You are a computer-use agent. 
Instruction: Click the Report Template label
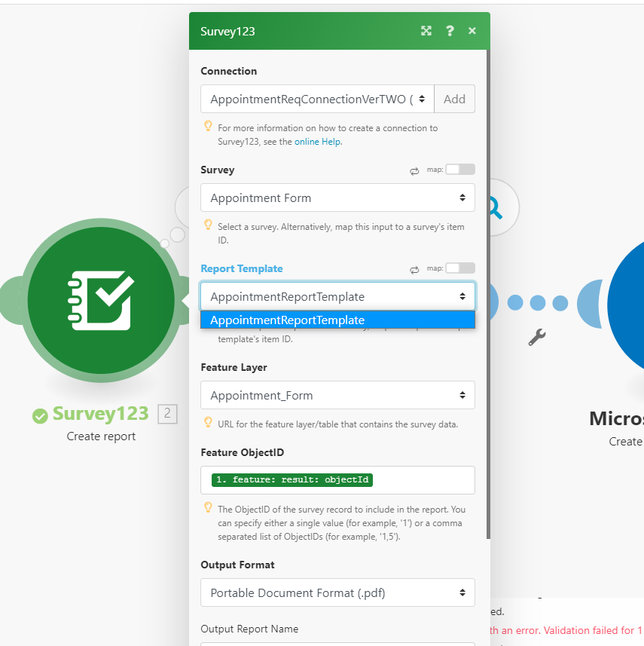click(x=242, y=268)
